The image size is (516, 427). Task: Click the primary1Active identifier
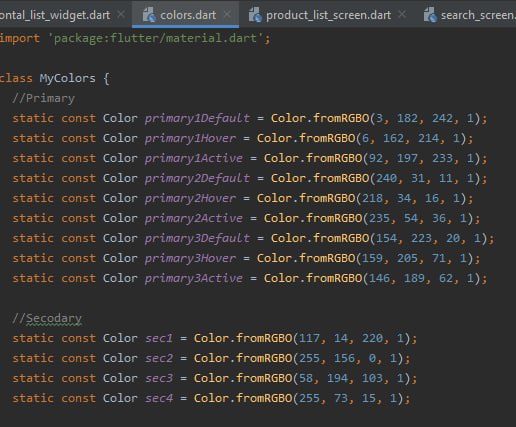[x=194, y=158]
